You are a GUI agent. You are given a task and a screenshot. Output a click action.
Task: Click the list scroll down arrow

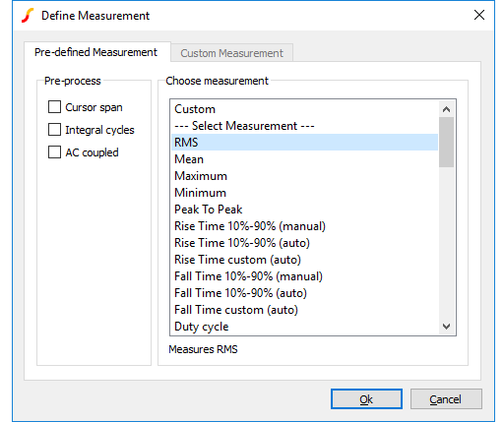coord(446,327)
